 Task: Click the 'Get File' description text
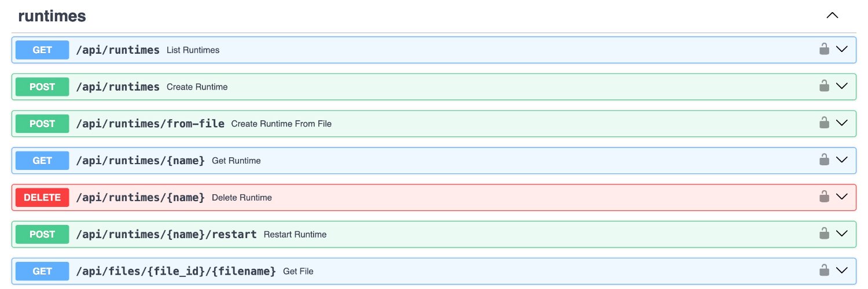point(298,272)
